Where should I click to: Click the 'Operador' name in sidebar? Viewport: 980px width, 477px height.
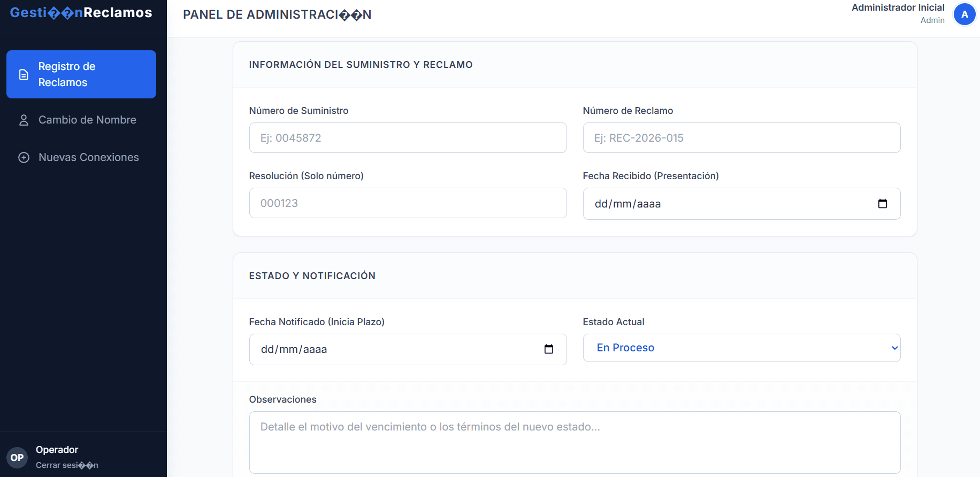[x=57, y=450]
